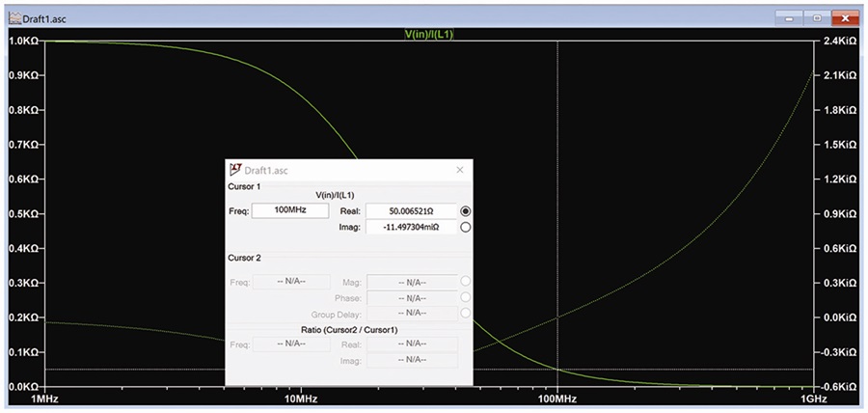Select the Imag value radio button
The image size is (868, 413).
(x=466, y=227)
